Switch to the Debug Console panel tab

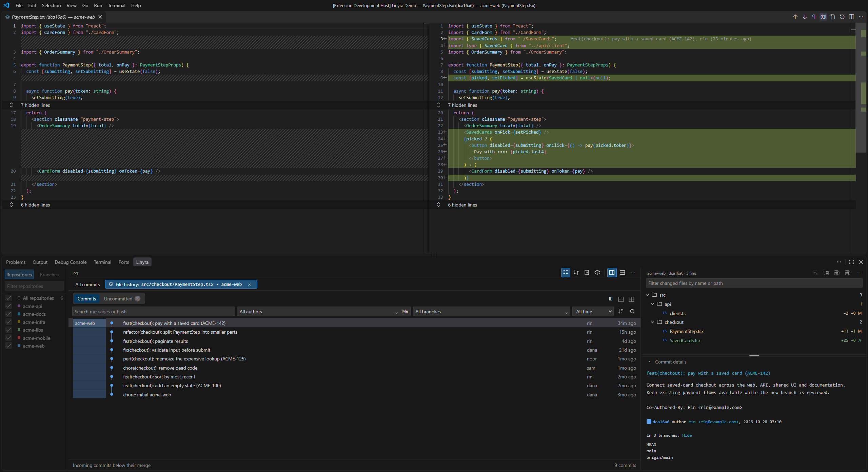click(71, 262)
